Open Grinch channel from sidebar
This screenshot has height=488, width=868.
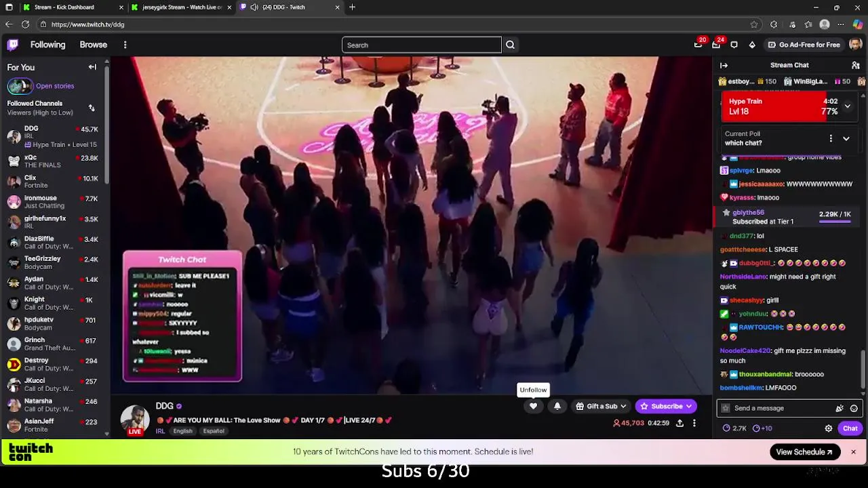(54, 344)
